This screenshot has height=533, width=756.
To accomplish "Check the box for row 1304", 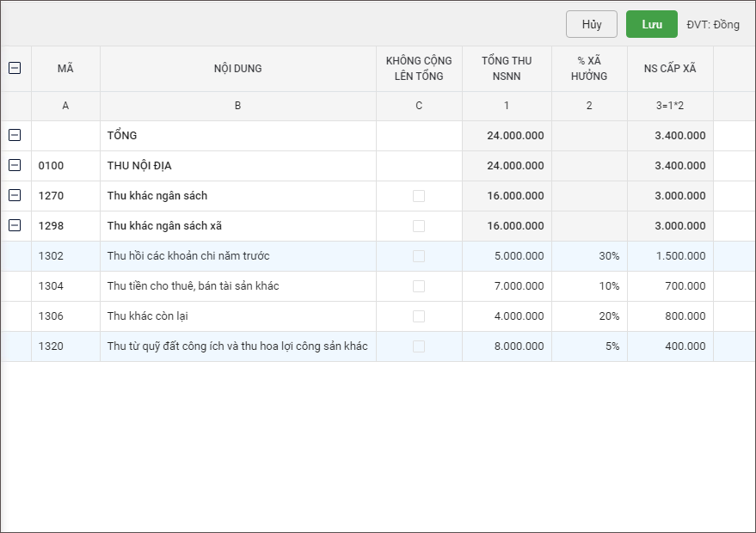I will (x=419, y=286).
